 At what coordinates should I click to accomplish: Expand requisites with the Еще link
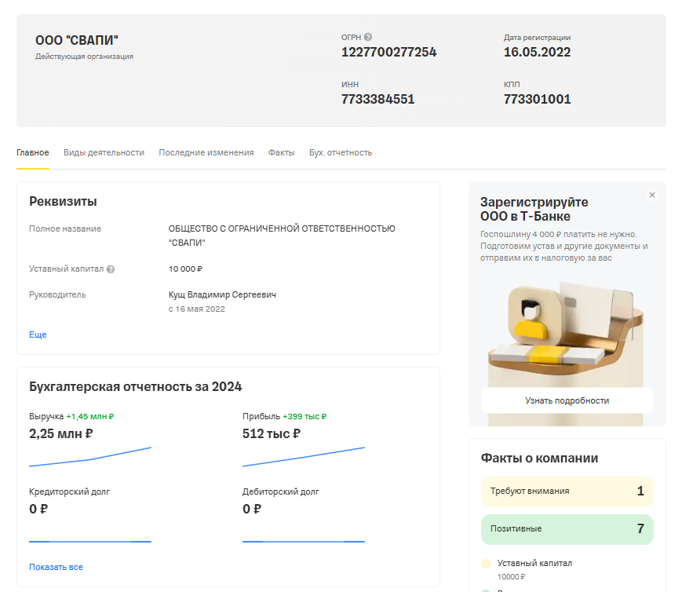pyautogui.click(x=38, y=334)
